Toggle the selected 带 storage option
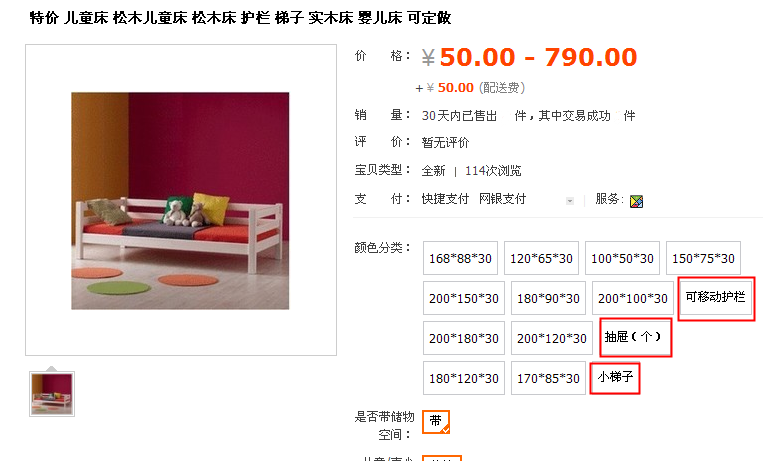Screen dimensions: 770x461 pyautogui.click(x=436, y=422)
